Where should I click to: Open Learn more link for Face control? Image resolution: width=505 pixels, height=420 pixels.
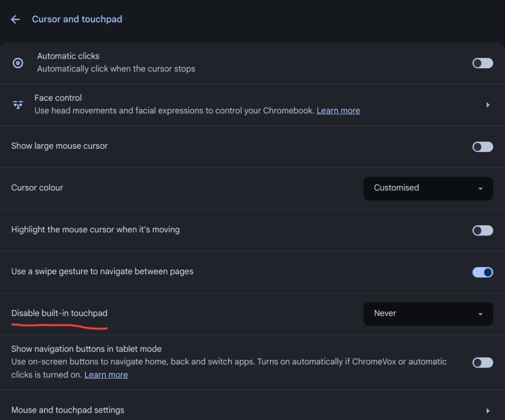[338, 111]
